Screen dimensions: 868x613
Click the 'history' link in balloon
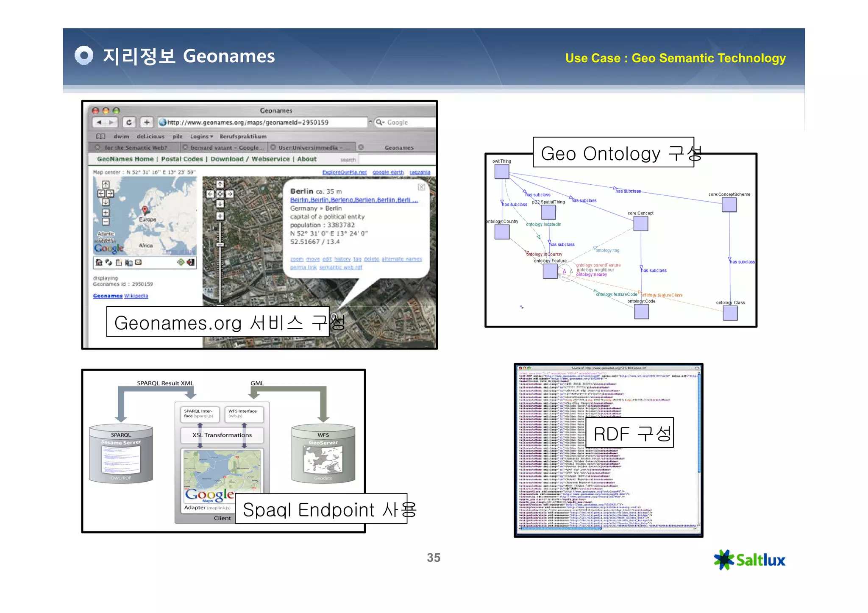pyautogui.click(x=342, y=259)
